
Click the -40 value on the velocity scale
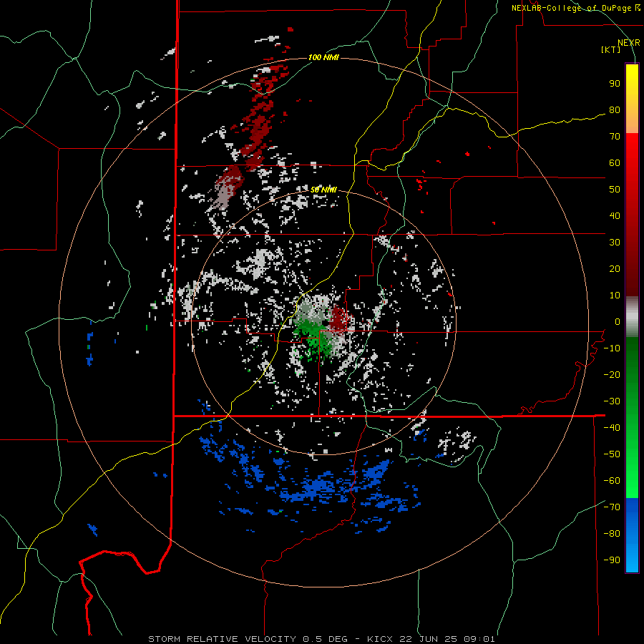click(x=612, y=428)
